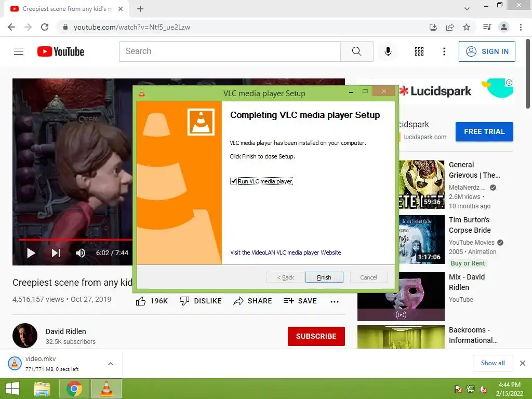Search with voice microphone icon
This screenshot has width=532, height=399.
click(388, 51)
